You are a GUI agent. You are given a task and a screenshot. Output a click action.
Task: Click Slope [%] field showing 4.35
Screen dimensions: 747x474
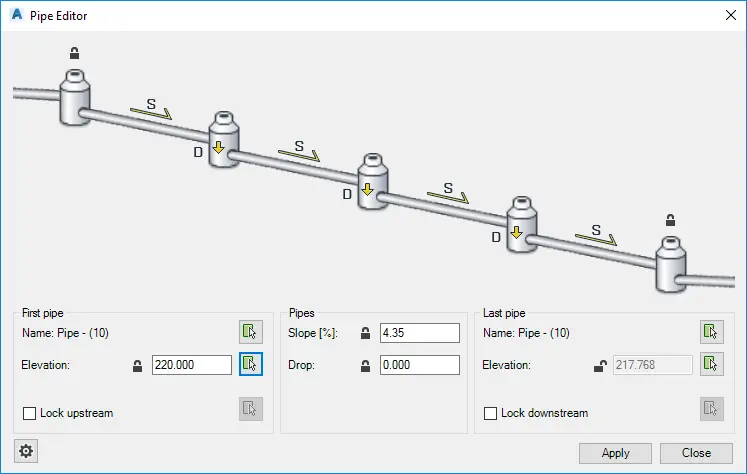pyautogui.click(x=420, y=333)
